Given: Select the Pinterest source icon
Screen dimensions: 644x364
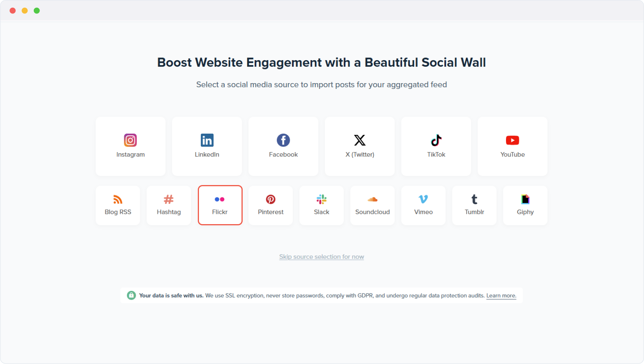Looking at the screenshot, I should [x=271, y=199].
